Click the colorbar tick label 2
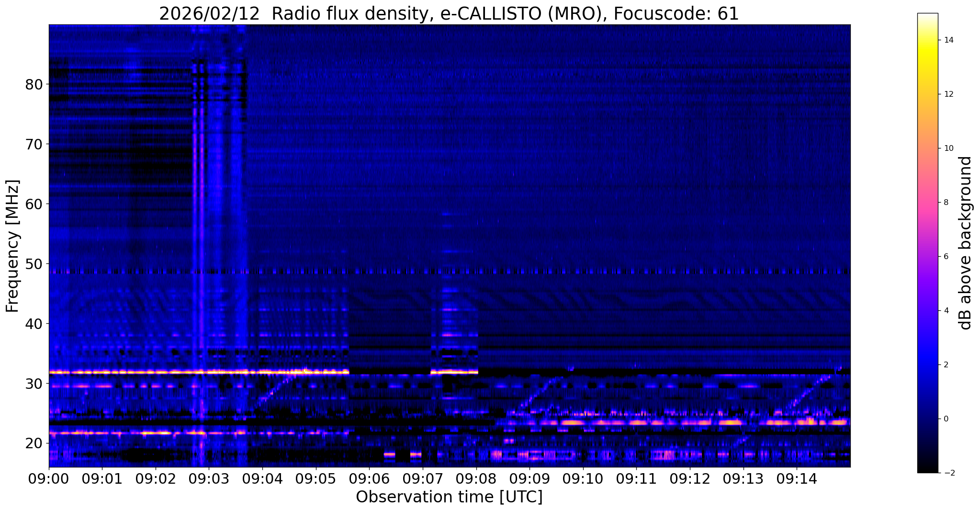Viewport: 980px width, 511px height. pyautogui.click(x=946, y=365)
